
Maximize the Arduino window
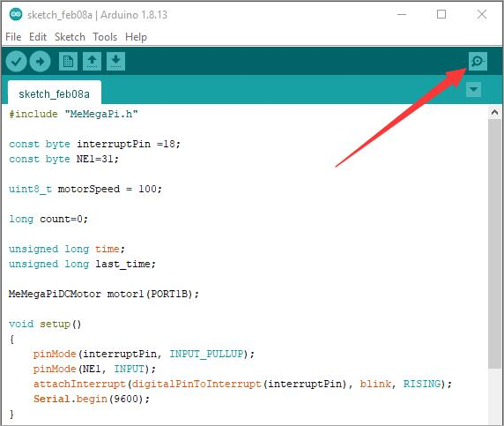click(x=441, y=14)
